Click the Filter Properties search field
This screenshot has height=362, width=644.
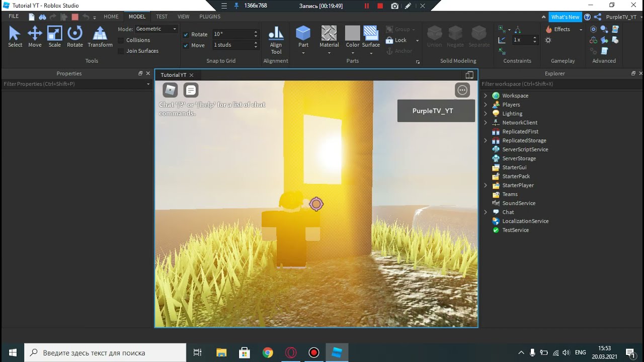coord(76,84)
